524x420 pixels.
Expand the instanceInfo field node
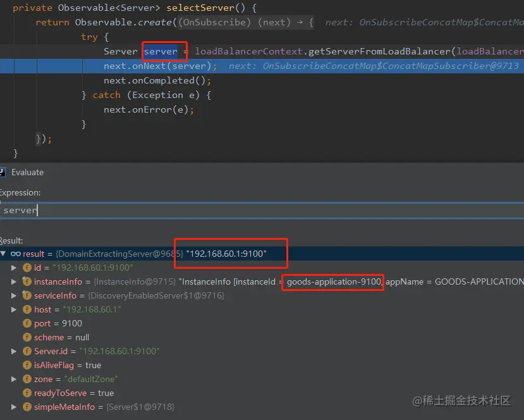14,282
